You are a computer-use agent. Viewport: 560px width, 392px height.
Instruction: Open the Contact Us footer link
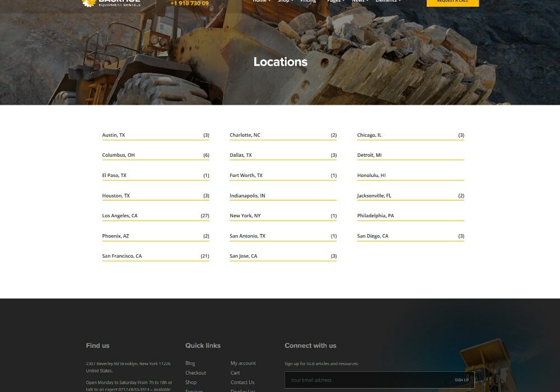click(242, 382)
